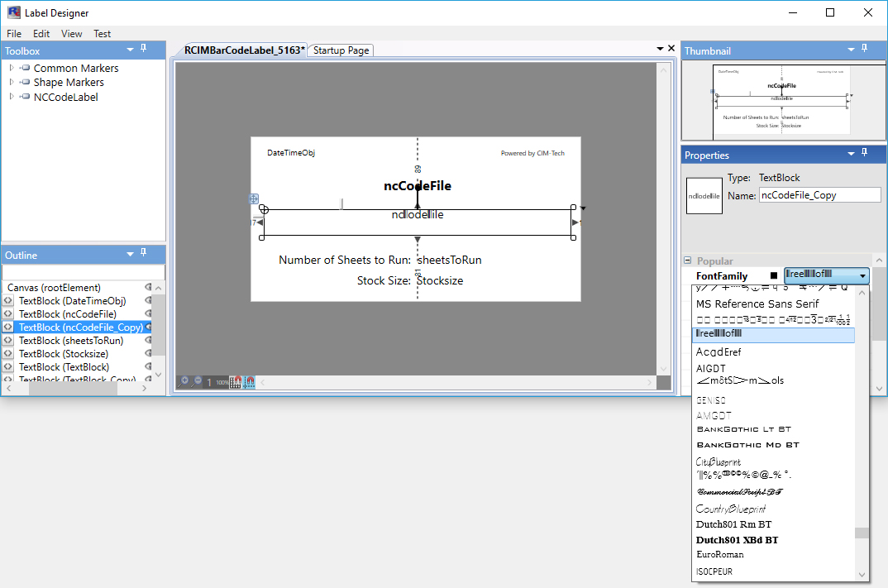
Task: Pin the Thumbnail panel
Action: [864, 50]
